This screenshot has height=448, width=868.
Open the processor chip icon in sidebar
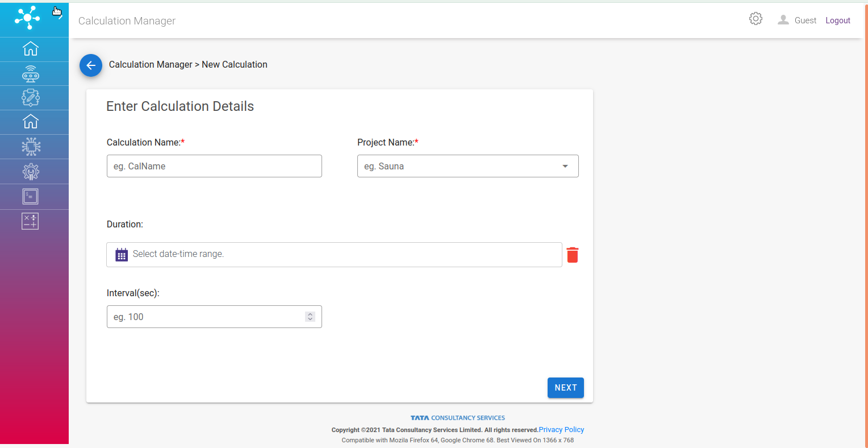tap(31, 147)
